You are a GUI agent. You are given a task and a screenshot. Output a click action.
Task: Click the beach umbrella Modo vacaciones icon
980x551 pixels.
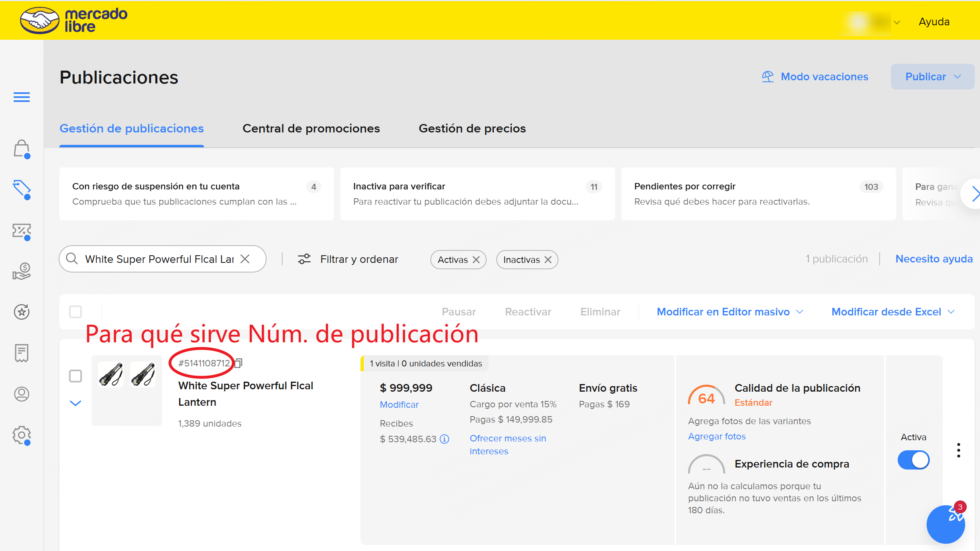pos(768,76)
